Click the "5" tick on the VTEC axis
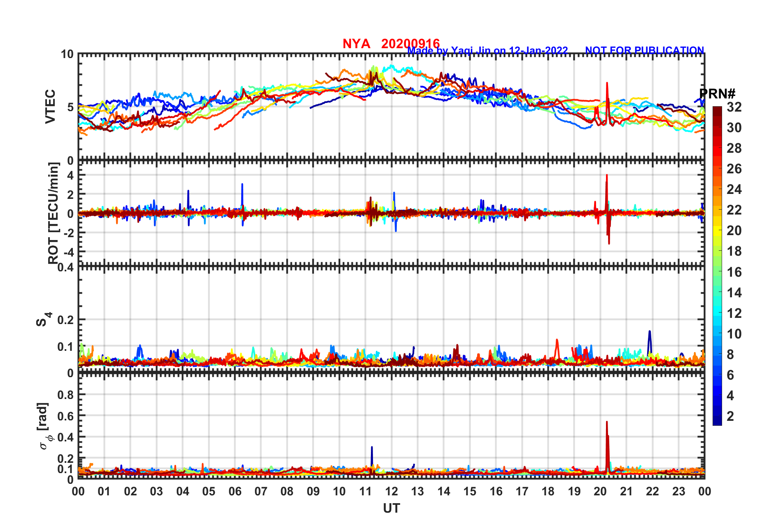The height and width of the screenshot is (532, 783). click(x=70, y=107)
